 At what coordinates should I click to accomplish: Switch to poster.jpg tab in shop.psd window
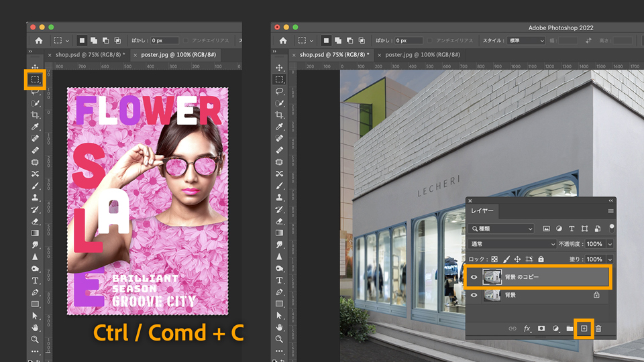click(422, 54)
